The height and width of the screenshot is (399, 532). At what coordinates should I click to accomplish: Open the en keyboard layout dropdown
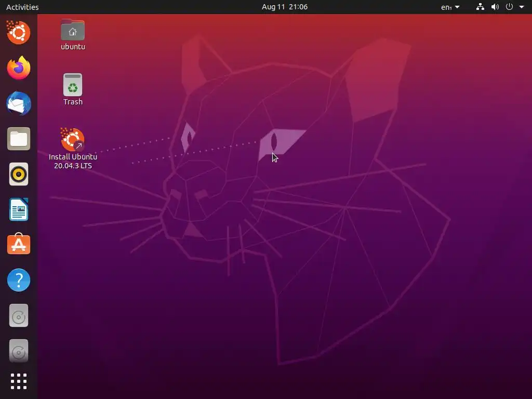point(450,7)
